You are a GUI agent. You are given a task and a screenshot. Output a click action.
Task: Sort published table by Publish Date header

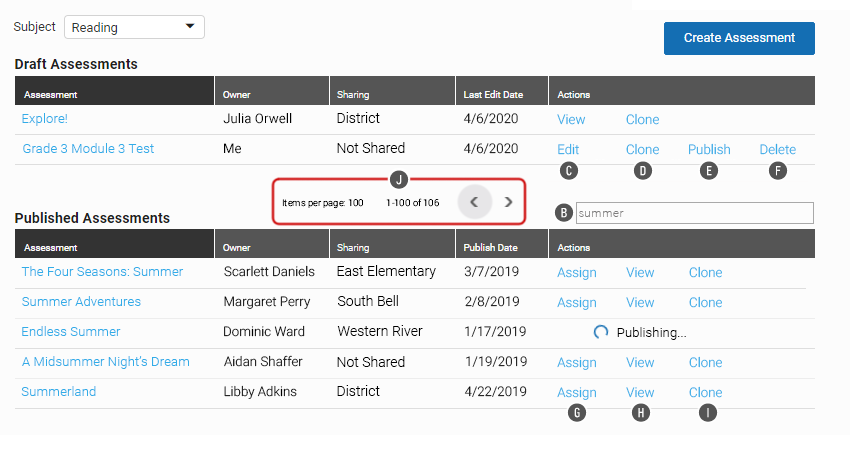(491, 248)
